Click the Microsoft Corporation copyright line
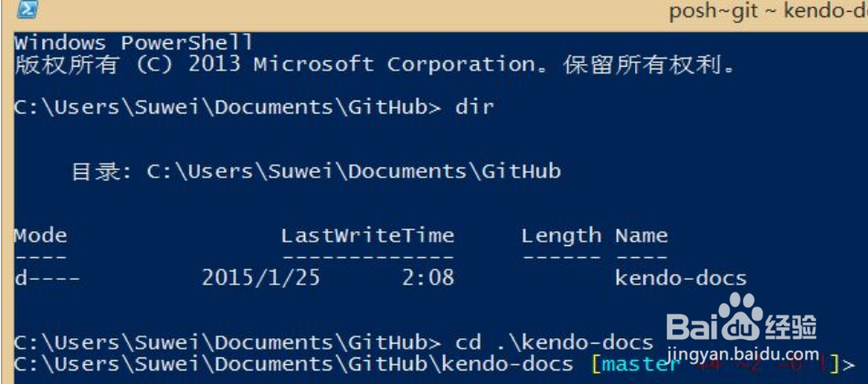This screenshot has height=384, width=868. pos(376,65)
